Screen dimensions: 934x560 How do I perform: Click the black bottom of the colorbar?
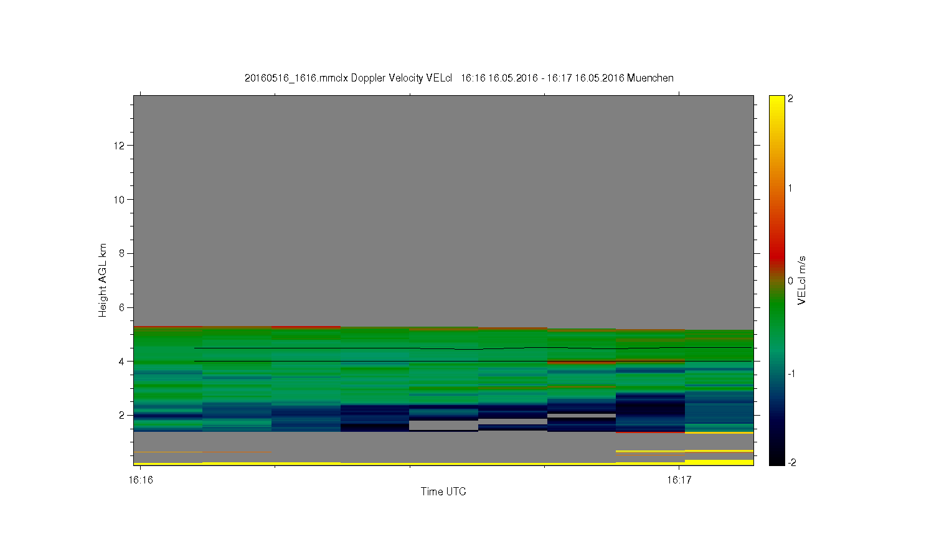(x=776, y=460)
